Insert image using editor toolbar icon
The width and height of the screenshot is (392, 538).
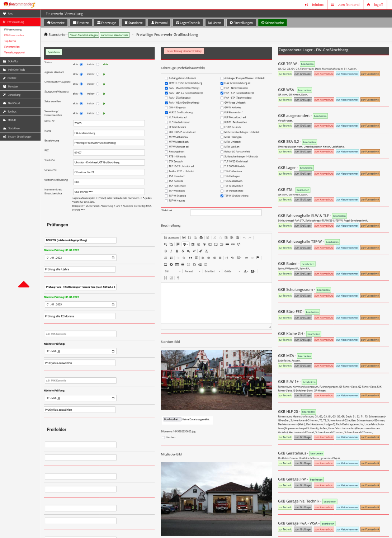[x=165, y=265]
